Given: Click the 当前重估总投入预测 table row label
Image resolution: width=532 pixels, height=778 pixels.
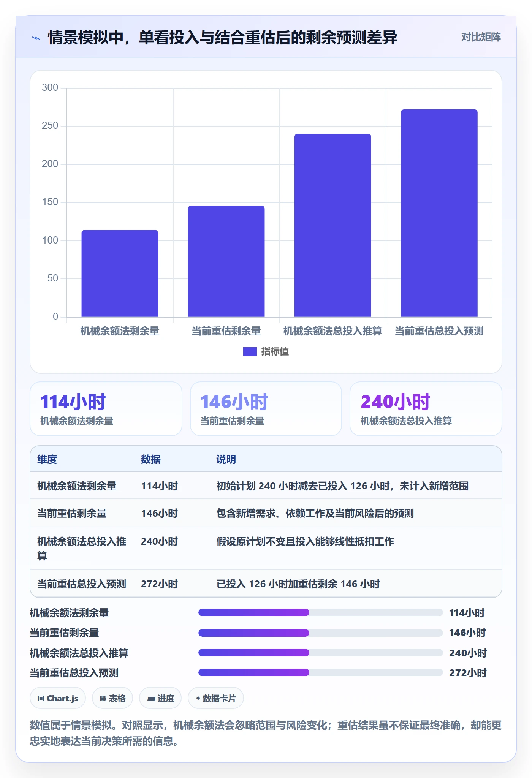Looking at the screenshot, I should pyautogui.click(x=82, y=584).
